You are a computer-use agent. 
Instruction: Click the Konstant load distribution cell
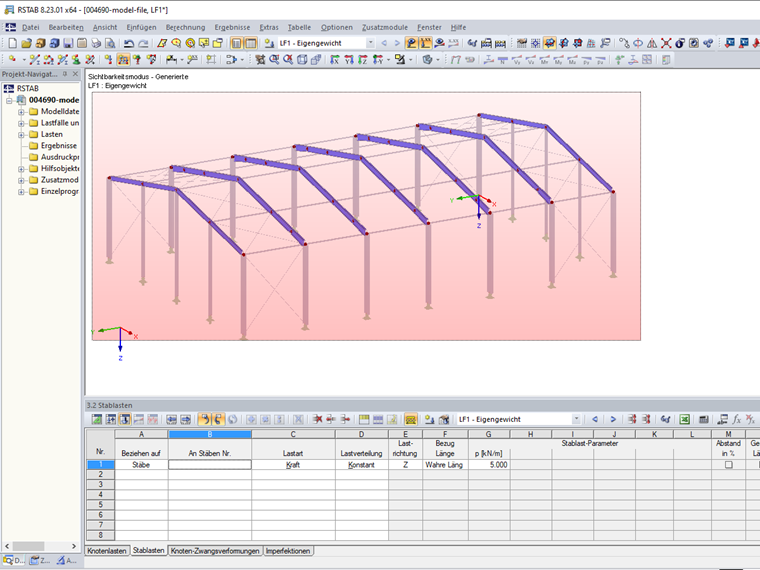[362, 464]
